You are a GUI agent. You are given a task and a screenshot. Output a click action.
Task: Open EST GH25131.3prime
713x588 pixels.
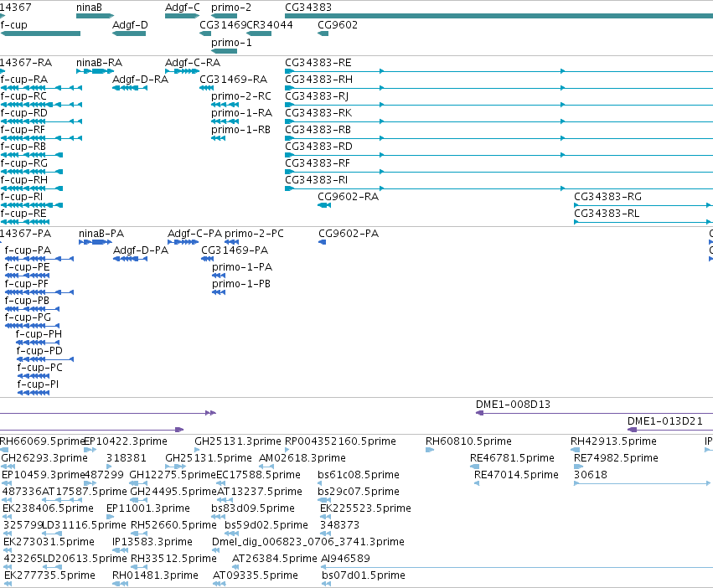coord(238,441)
